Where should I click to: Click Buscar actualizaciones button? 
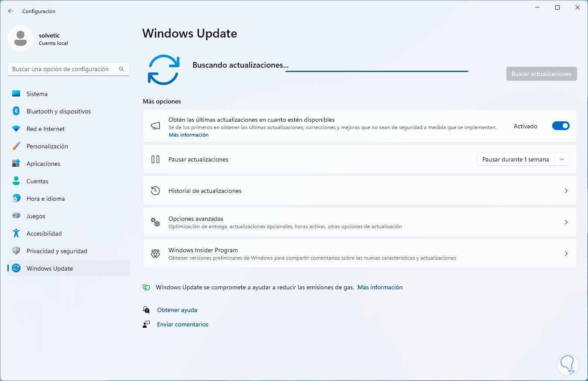tap(541, 74)
